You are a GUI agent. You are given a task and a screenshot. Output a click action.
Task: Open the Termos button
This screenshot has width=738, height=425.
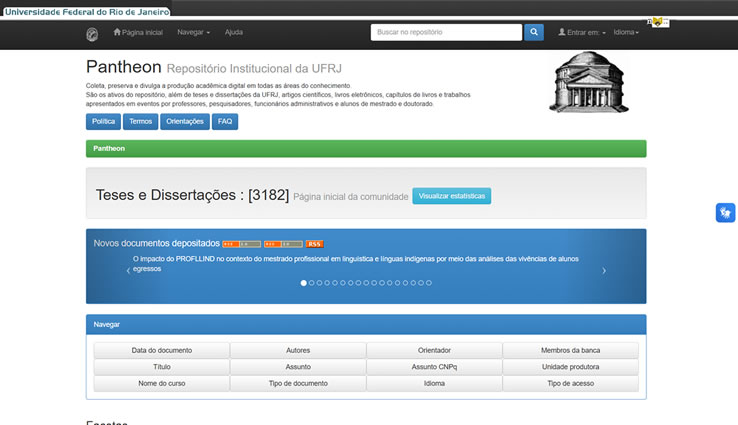(x=141, y=121)
